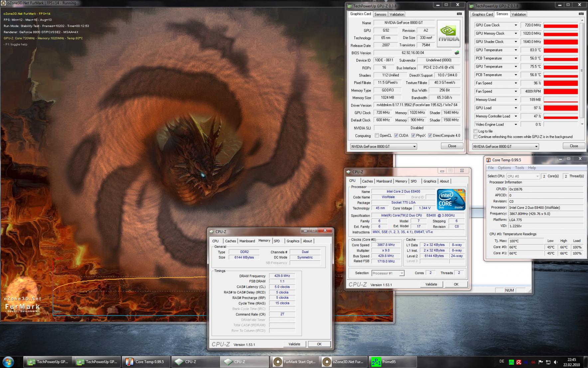
Task: Click title icon of GPU-Z Graphics Card window
Action: coord(350,6)
